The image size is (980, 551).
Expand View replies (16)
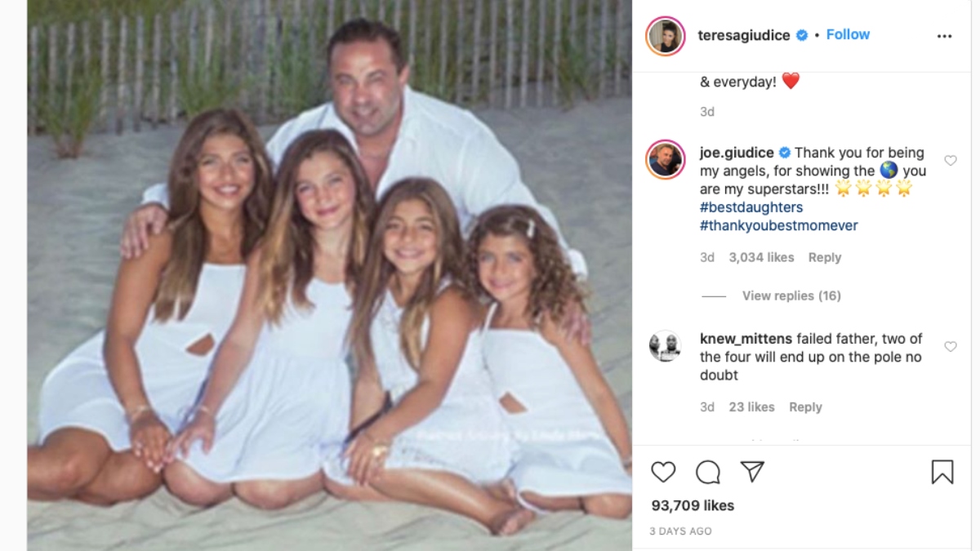click(791, 295)
